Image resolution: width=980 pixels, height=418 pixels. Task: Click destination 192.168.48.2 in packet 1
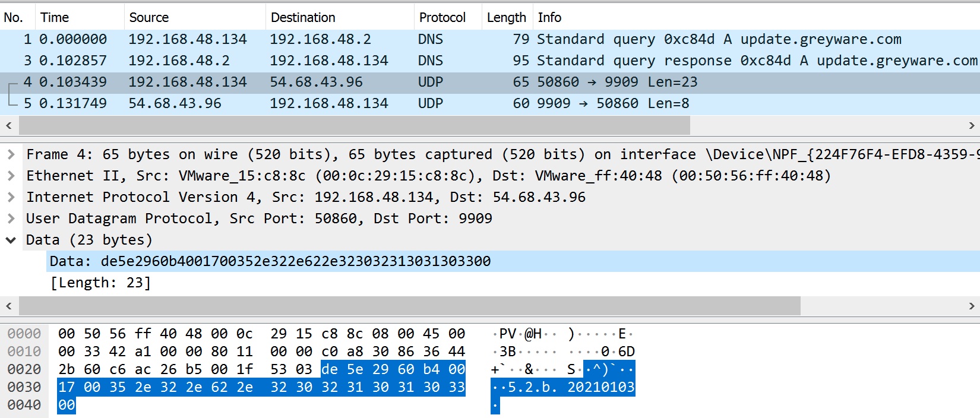(x=320, y=39)
